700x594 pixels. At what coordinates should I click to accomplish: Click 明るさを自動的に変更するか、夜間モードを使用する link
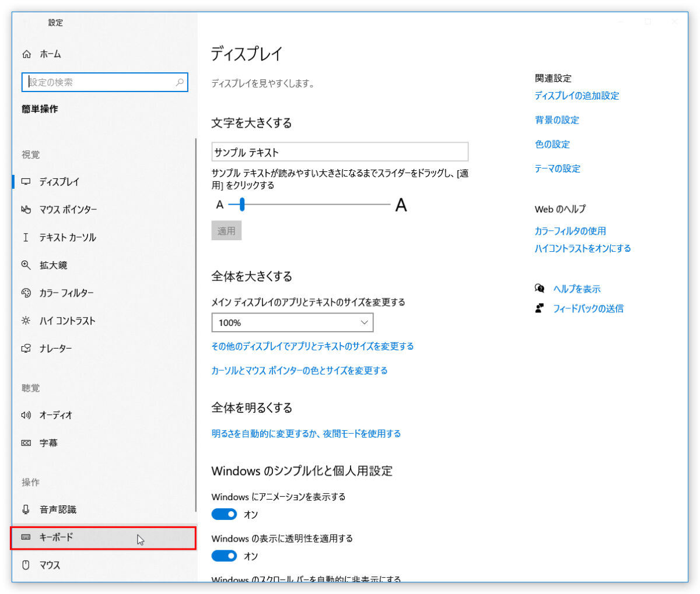click(x=306, y=434)
